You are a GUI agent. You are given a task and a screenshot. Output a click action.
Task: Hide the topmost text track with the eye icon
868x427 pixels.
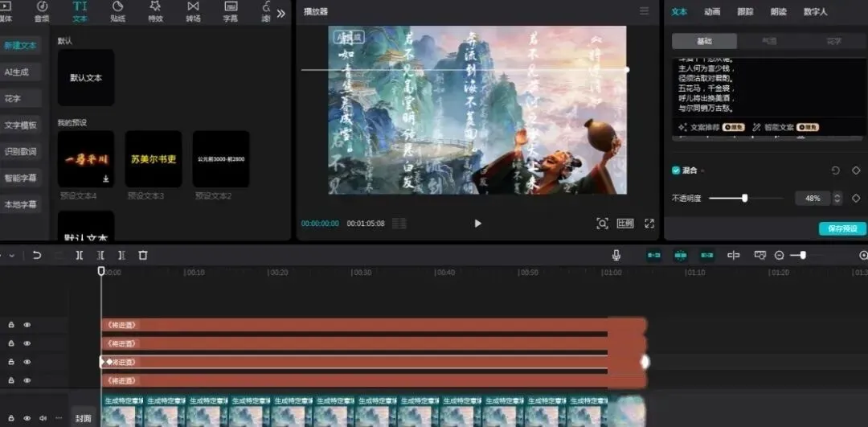tap(27, 325)
